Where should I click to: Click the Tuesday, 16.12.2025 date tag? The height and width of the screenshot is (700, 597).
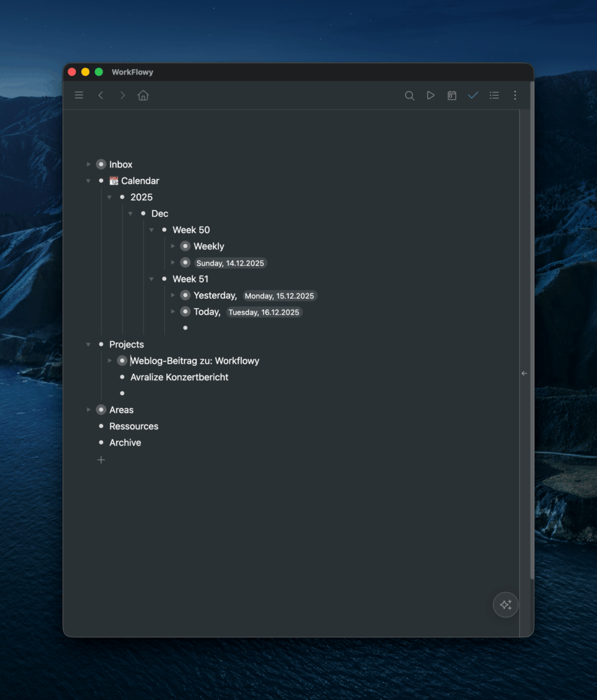(x=264, y=312)
